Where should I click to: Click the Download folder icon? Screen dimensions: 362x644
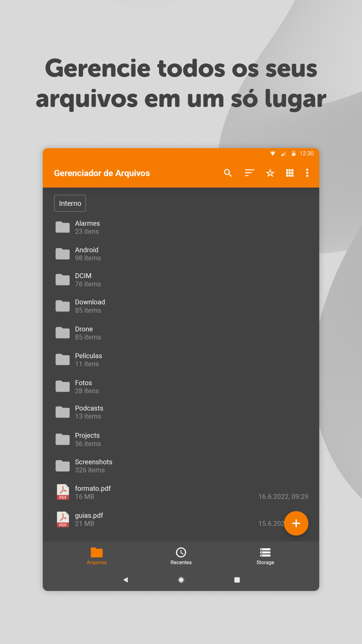point(63,306)
